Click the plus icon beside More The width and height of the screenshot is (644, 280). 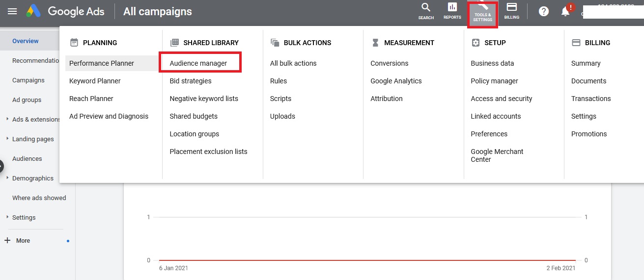click(x=7, y=240)
